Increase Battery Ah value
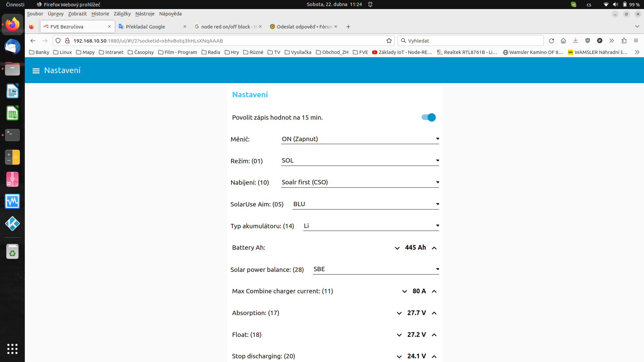The image size is (644, 362). coord(434,248)
